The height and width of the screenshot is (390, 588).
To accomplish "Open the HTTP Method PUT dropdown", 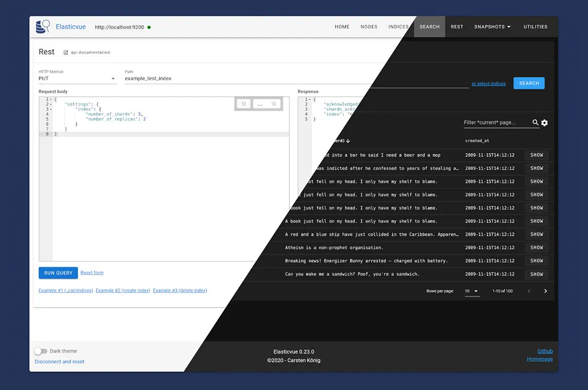I will [77, 78].
